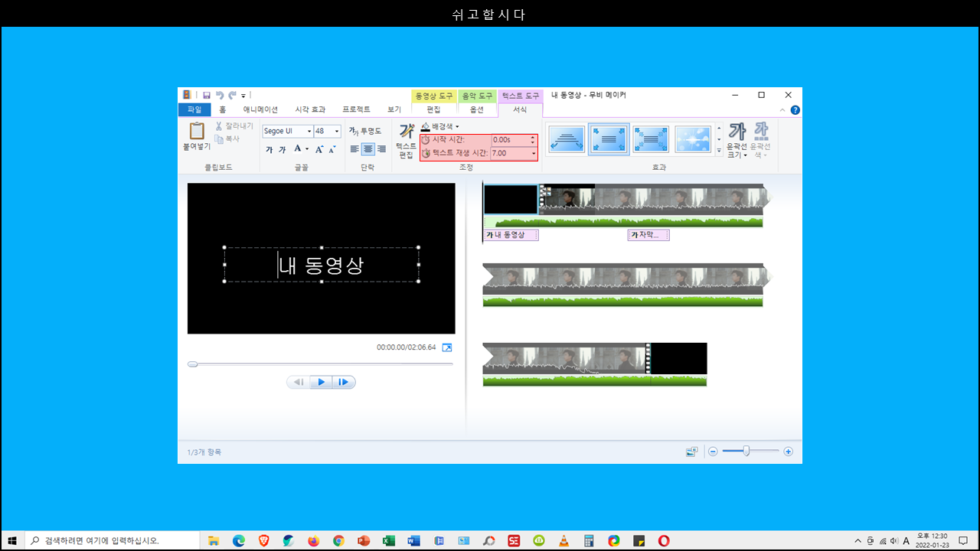
Task: Open Opera browser from the taskbar
Action: 664,540
